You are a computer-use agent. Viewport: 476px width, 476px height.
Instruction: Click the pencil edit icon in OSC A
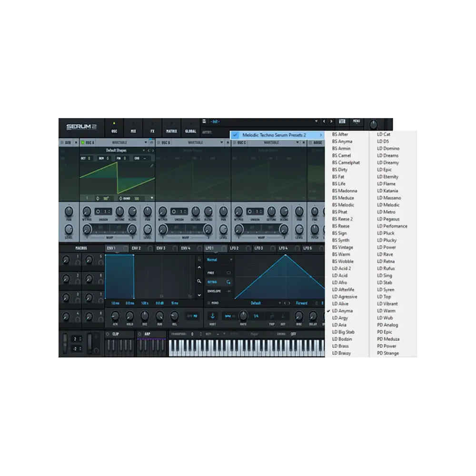click(151, 166)
